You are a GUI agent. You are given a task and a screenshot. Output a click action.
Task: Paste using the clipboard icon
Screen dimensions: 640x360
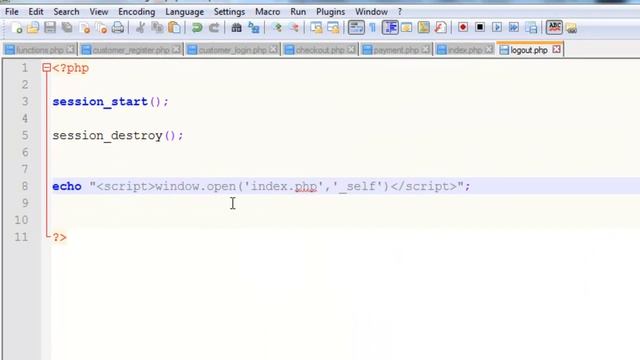[174, 28]
